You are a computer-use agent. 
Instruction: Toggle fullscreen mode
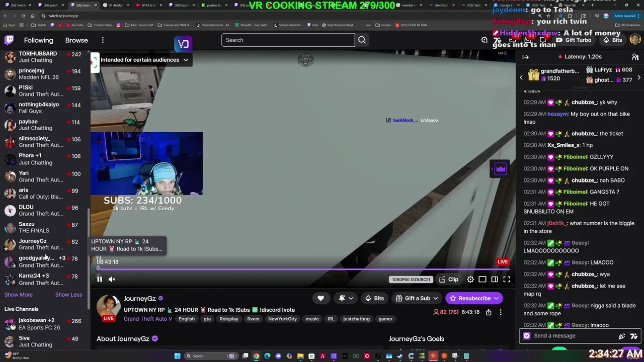click(x=507, y=280)
